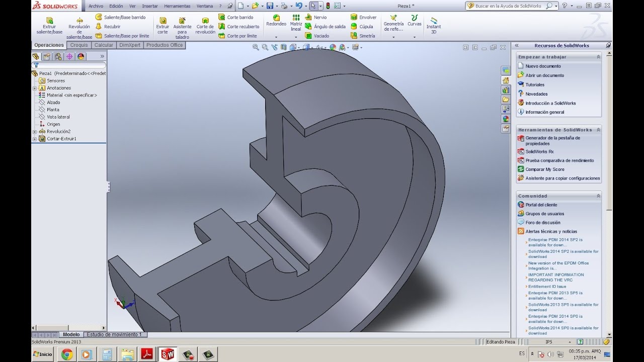Open Geometría de referencia tool
Screen dimensions: 644x362
pos(393,23)
